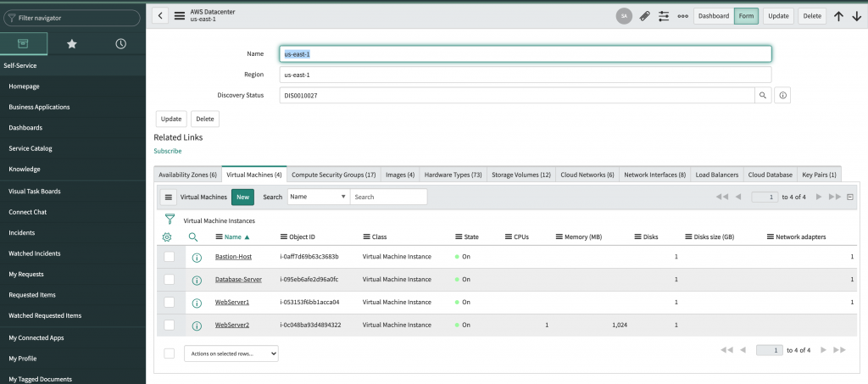Collapse the related list minus icon

850,197
